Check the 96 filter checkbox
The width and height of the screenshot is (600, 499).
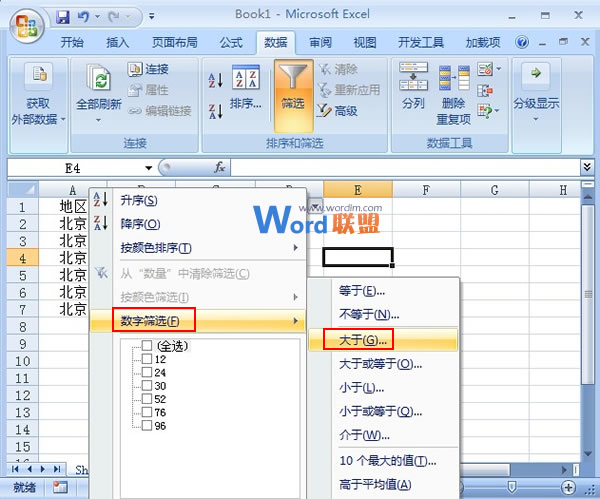tap(147, 426)
